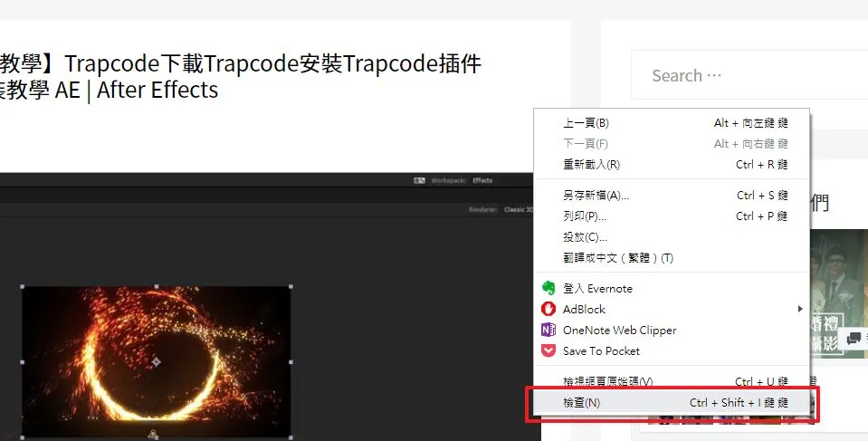
Task: Click the red AdBlock hand icon
Action: pyautogui.click(x=548, y=309)
